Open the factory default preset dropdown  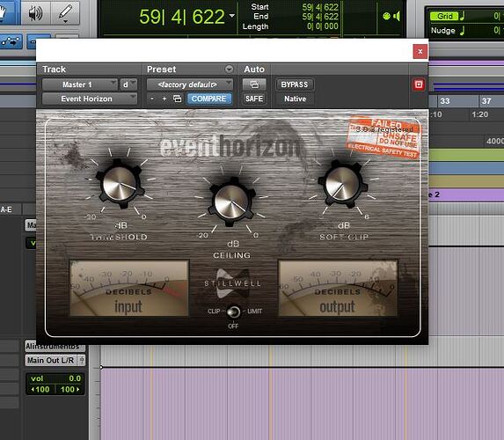(x=190, y=84)
